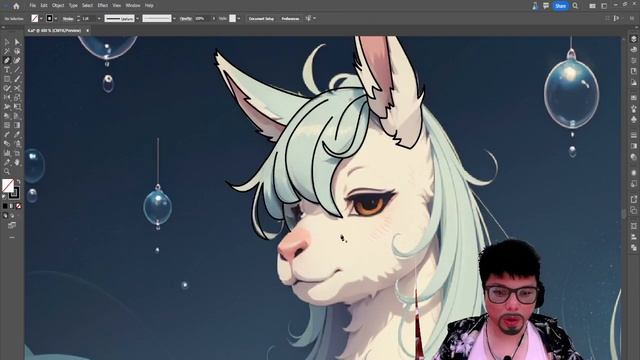Click the blue Share button
Image resolution: width=640 pixels, height=360 pixels.
tap(560, 6)
